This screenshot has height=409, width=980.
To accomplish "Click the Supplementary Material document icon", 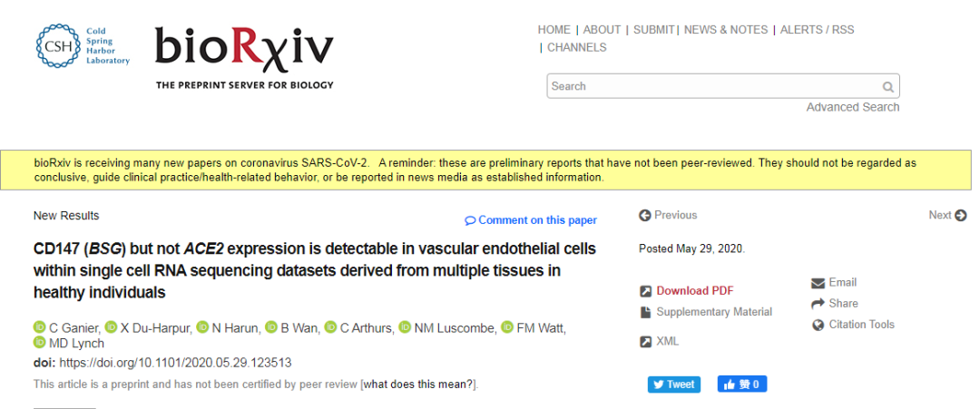I will 645,312.
